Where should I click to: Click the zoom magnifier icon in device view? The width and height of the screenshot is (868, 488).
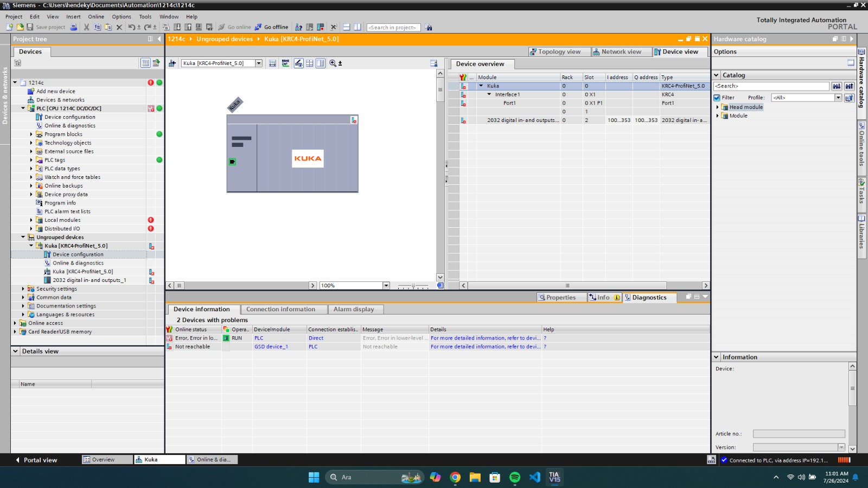pyautogui.click(x=333, y=63)
